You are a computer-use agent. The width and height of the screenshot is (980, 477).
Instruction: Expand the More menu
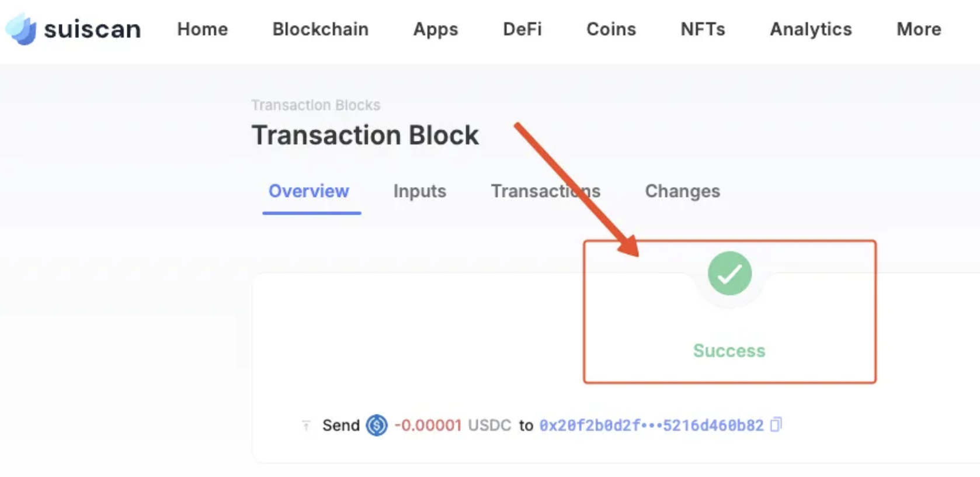[x=919, y=29]
